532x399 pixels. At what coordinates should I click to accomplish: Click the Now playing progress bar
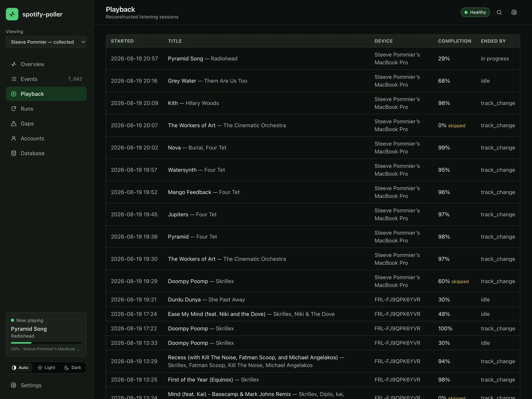pos(46,343)
